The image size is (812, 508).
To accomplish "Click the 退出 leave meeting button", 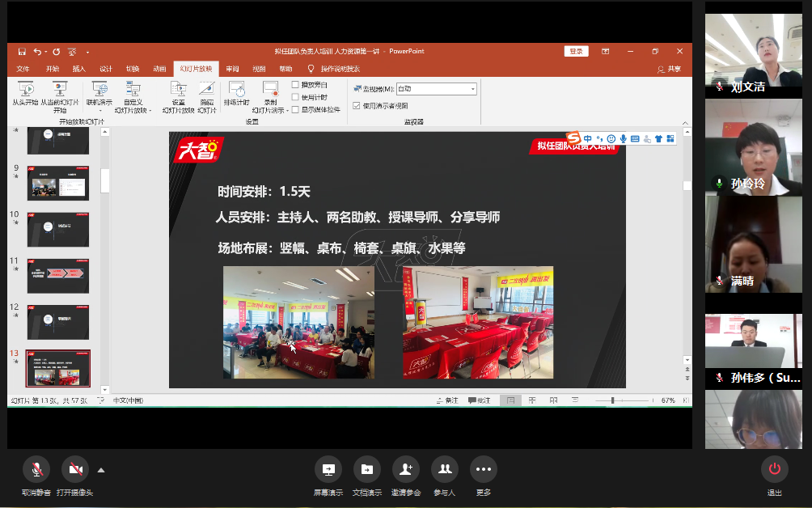I will point(774,469).
